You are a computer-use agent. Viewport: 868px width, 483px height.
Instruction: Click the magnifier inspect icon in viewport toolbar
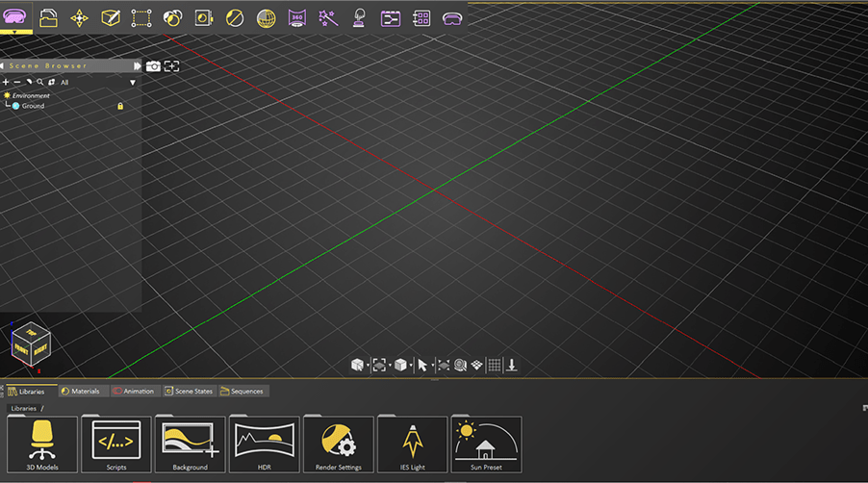tap(460, 366)
